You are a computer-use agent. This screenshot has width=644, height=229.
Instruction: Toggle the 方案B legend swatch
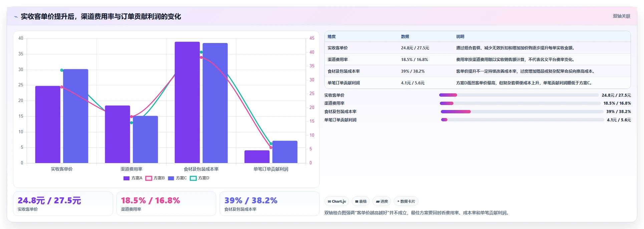pos(149,178)
